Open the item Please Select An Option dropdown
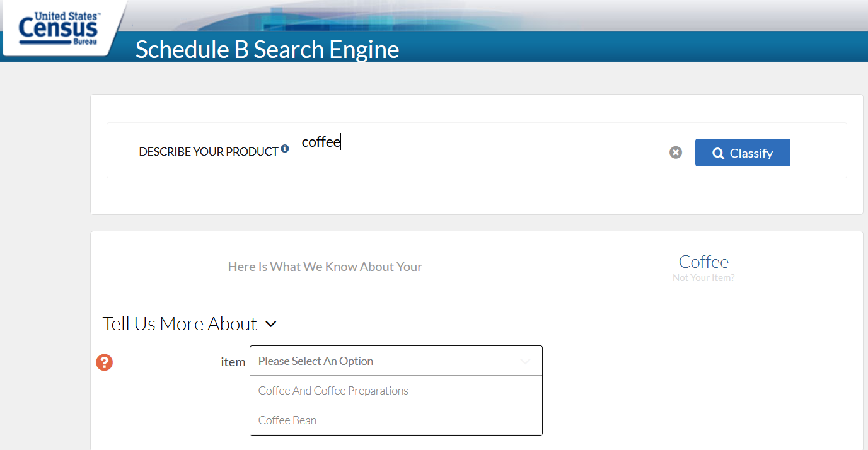The image size is (868, 450). coord(396,361)
